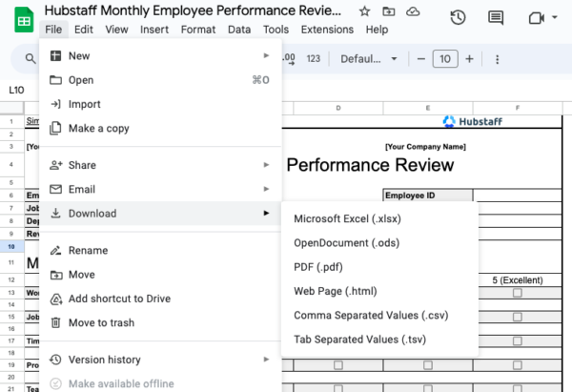Choose Rename from the File menu
This screenshot has height=392, width=572.
click(x=160, y=251)
